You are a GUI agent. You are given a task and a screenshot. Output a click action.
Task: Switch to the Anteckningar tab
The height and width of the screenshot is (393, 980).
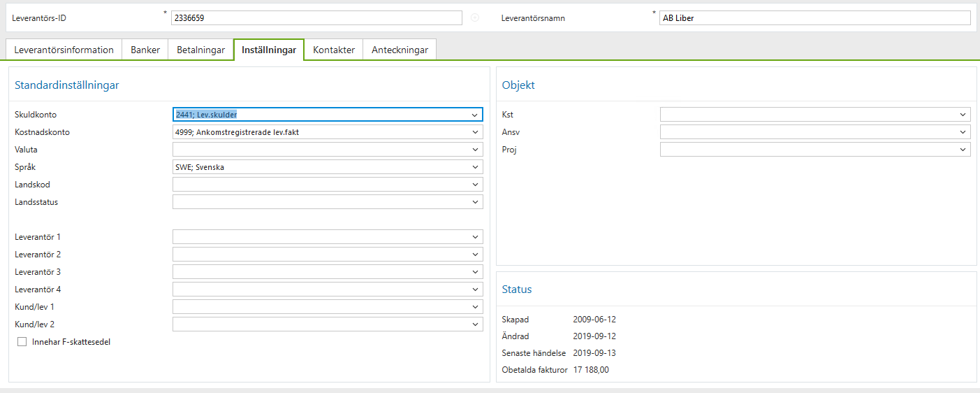400,50
